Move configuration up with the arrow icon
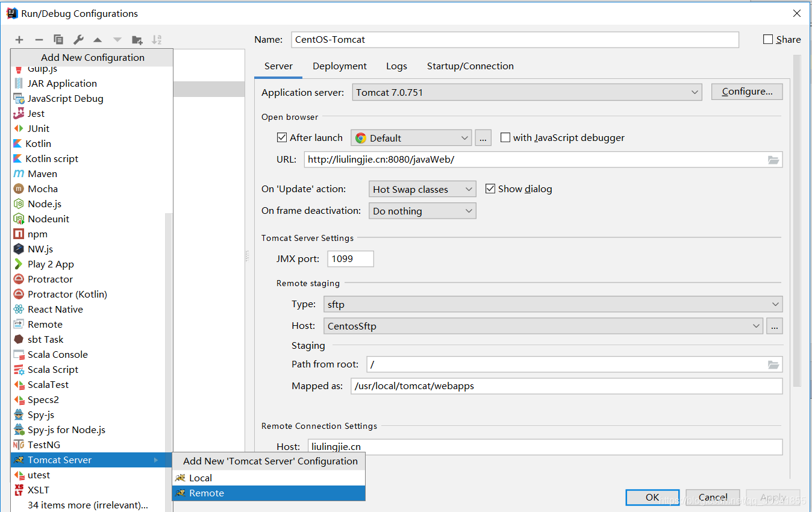Image resolution: width=812 pixels, height=512 pixels. 98,40
